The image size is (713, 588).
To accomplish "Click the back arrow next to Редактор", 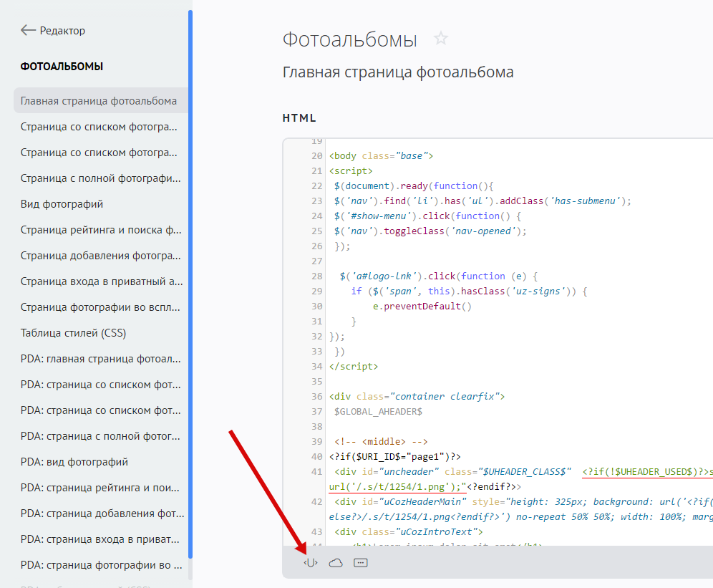I will pyautogui.click(x=28, y=30).
